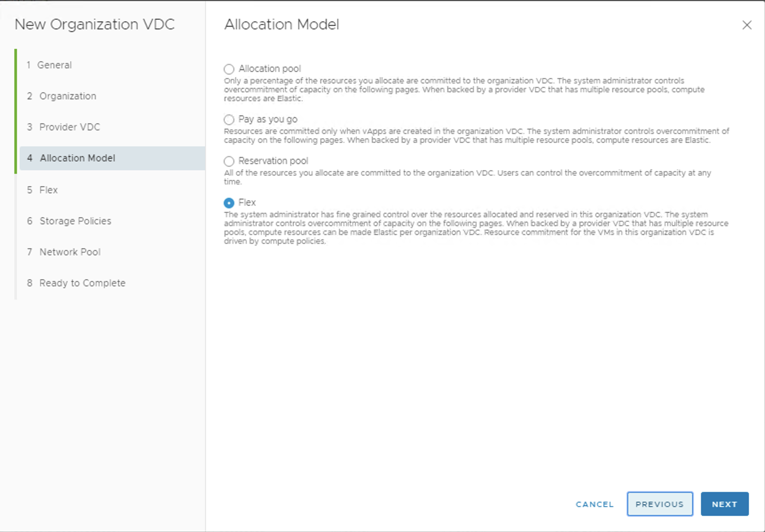Cancel the wizard
The width and height of the screenshot is (765, 532).
[x=595, y=505]
